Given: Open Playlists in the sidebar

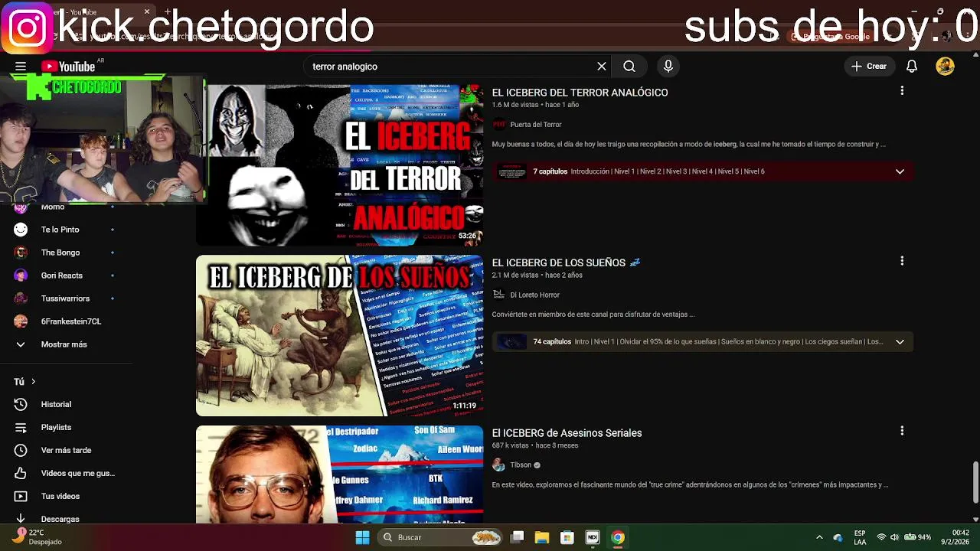Looking at the screenshot, I should point(56,427).
